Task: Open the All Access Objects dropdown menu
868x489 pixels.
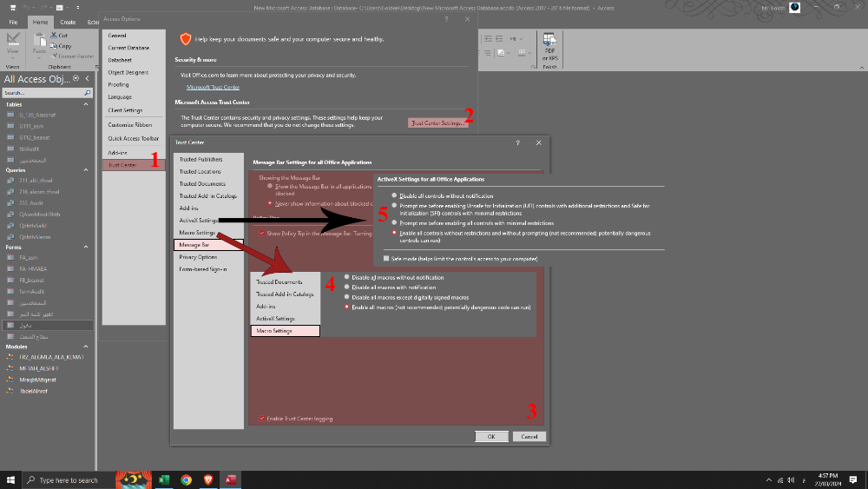Action: click(x=76, y=79)
